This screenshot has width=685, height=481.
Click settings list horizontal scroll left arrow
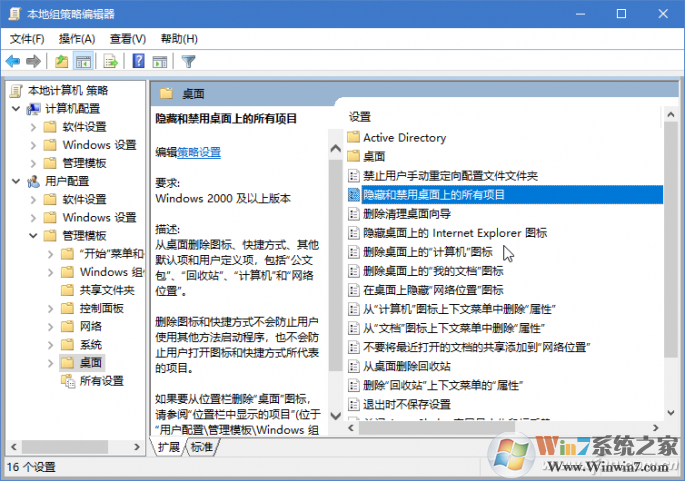pos(351,428)
